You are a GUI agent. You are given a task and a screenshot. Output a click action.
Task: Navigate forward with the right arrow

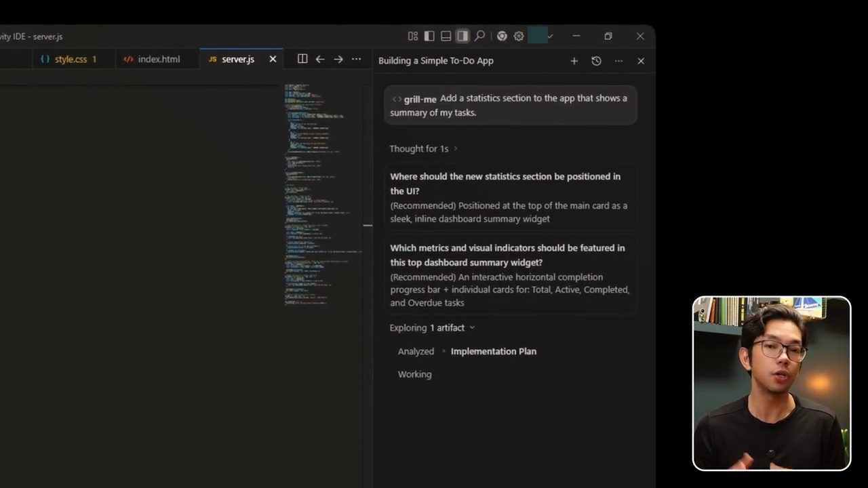(x=338, y=59)
